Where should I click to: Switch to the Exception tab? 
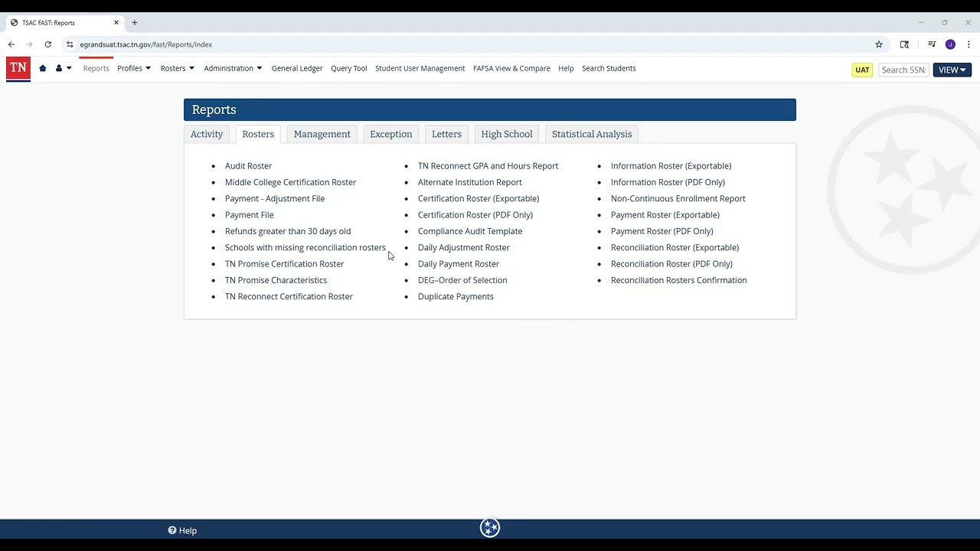pyautogui.click(x=391, y=134)
